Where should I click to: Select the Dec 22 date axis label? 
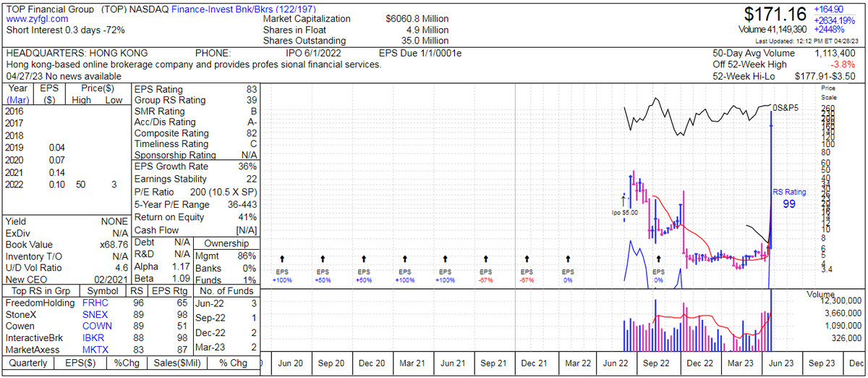click(699, 363)
